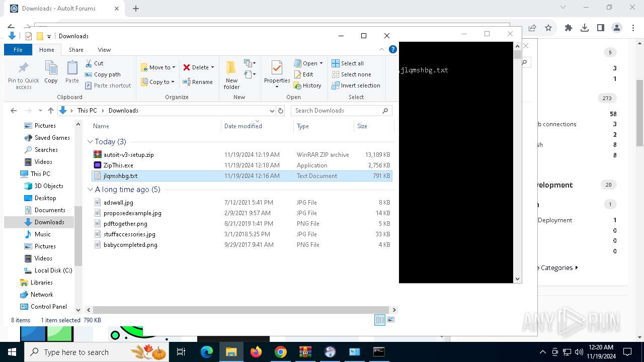Open Desktop in the navigation pane

[x=45, y=198]
